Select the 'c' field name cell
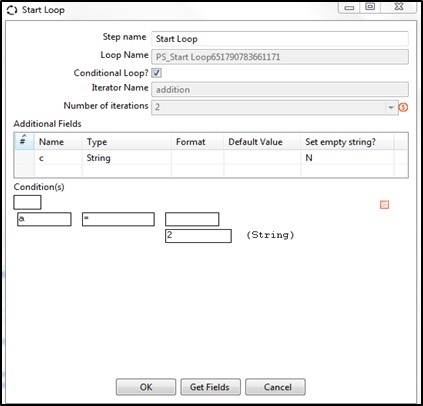Viewport: 423px width, 406px height. 58,158
